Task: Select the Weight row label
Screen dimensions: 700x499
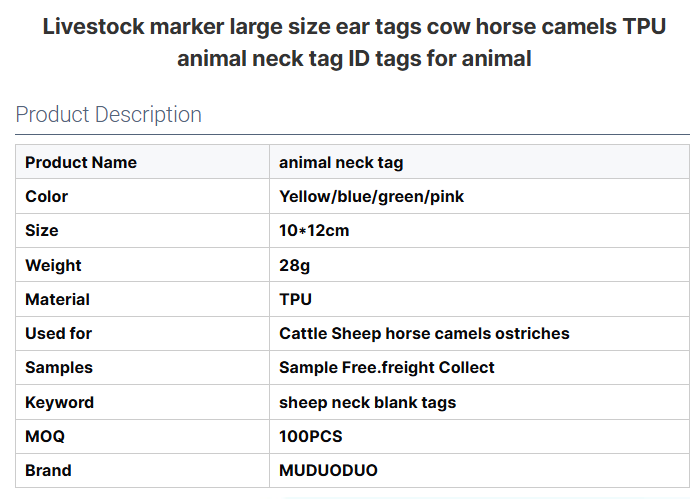Action: 53,265
